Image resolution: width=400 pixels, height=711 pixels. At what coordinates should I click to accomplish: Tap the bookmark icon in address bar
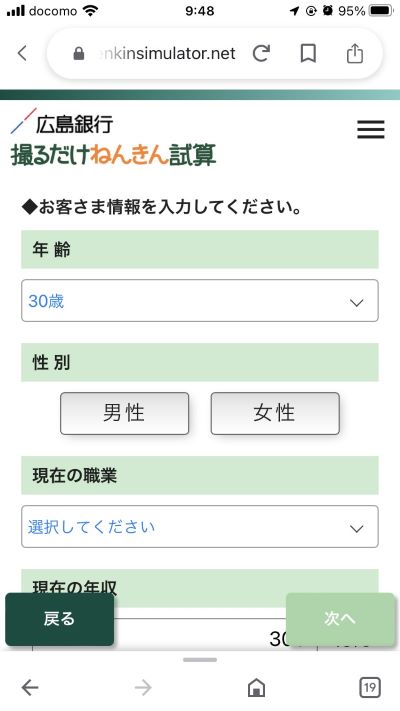point(308,54)
